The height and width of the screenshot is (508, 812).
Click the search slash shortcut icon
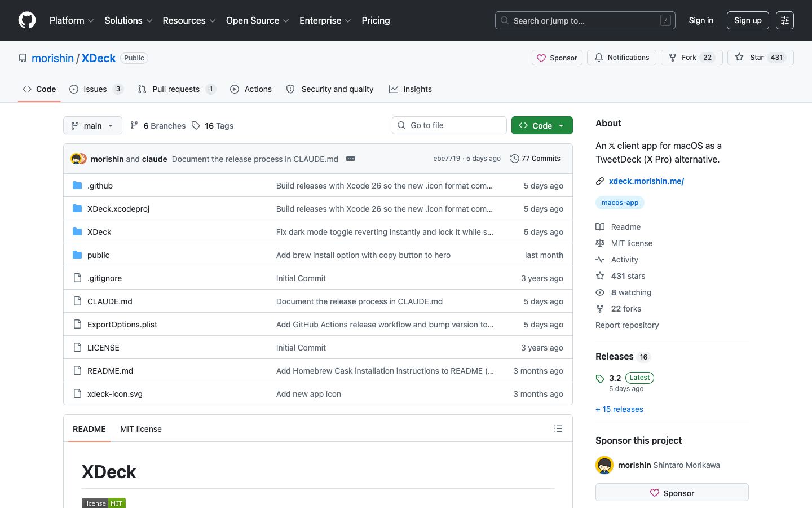pos(665,20)
